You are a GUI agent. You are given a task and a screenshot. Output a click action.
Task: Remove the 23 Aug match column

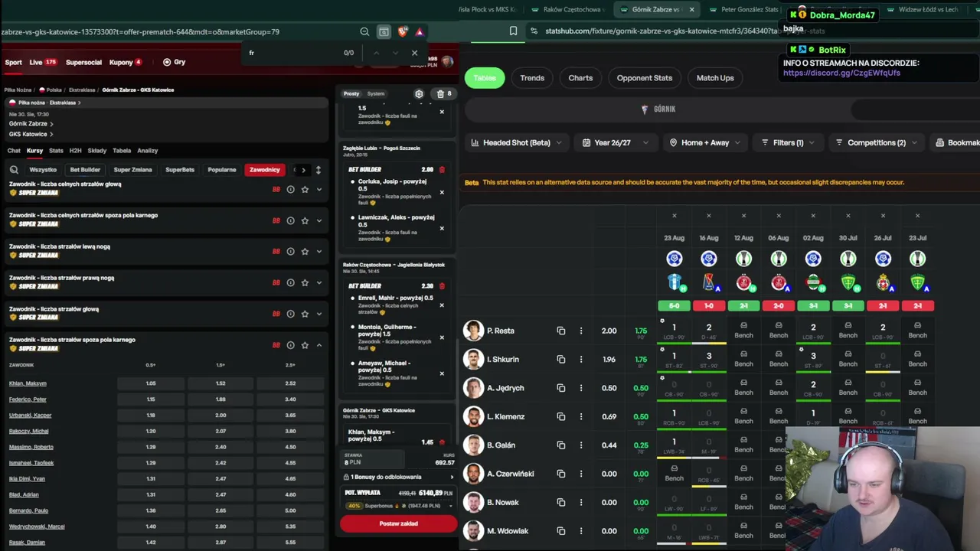[x=674, y=216]
